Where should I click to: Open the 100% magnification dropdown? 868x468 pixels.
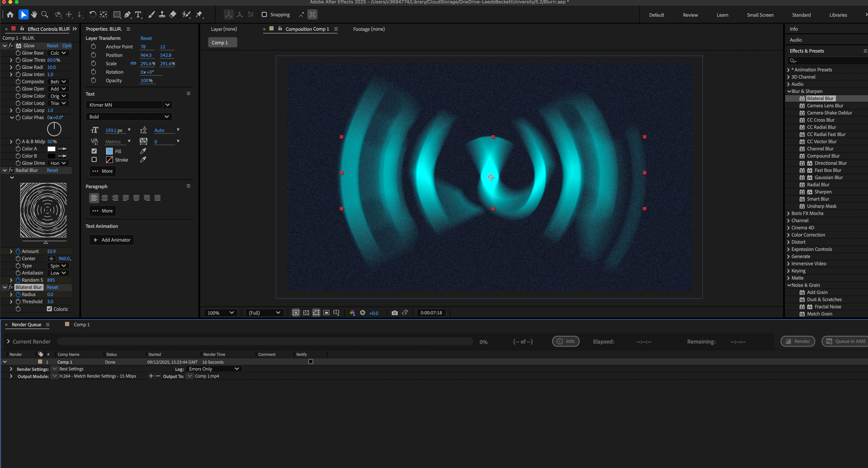click(x=220, y=313)
